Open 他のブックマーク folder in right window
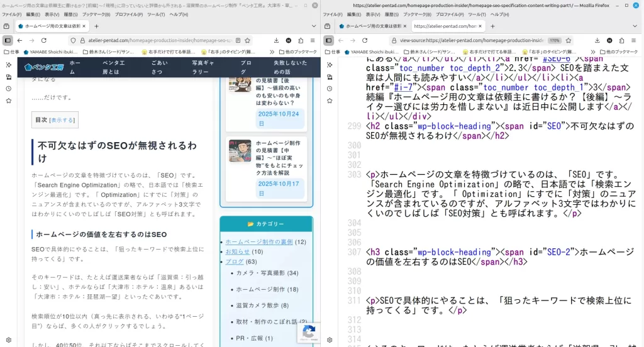 [619, 52]
